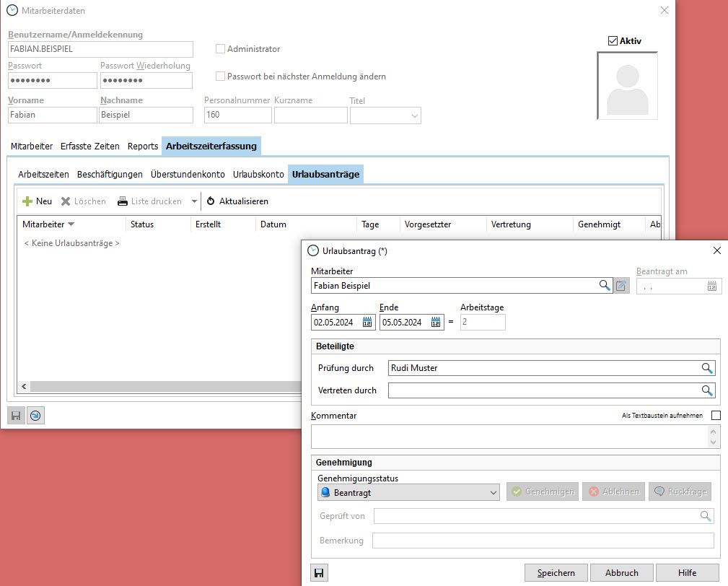
Task: Expand the Titel dropdown
Action: pyautogui.click(x=415, y=115)
